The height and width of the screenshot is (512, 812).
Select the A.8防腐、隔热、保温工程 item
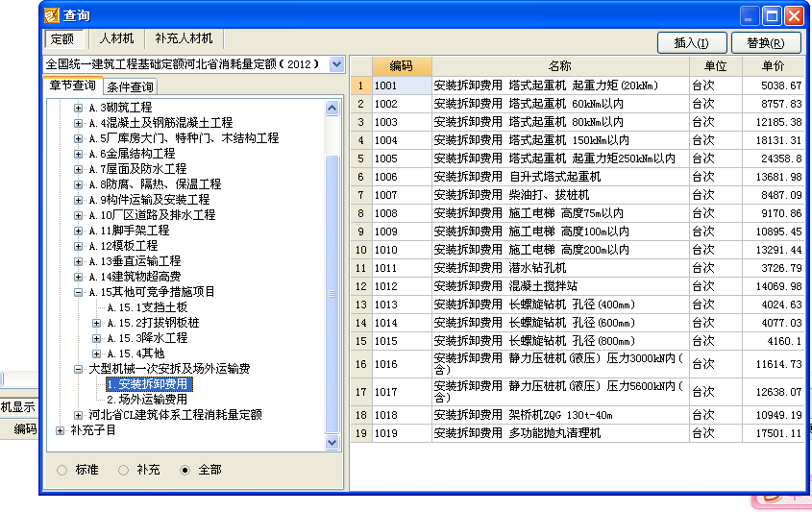pos(155,184)
